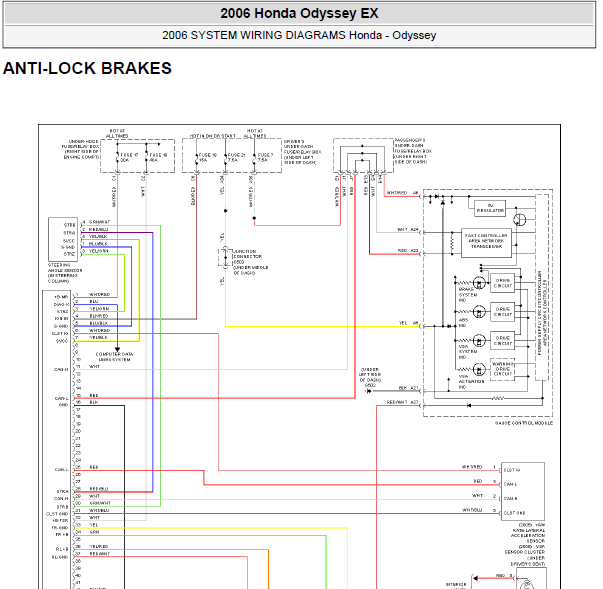Click GRN/WHT pin 4 label at steering sensor
Image resolution: width=603 pixels, height=589 pixels.
(97, 222)
